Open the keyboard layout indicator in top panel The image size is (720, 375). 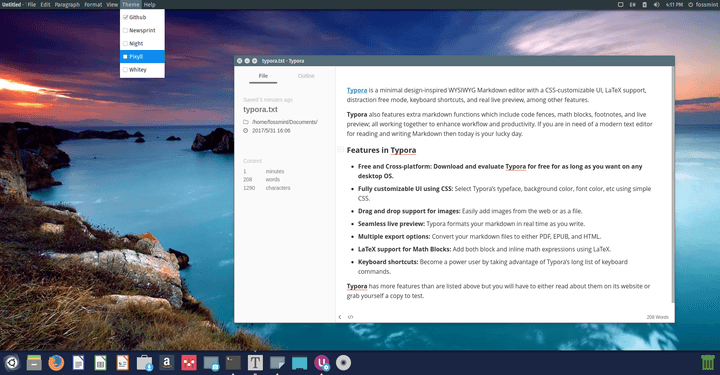pos(633,5)
